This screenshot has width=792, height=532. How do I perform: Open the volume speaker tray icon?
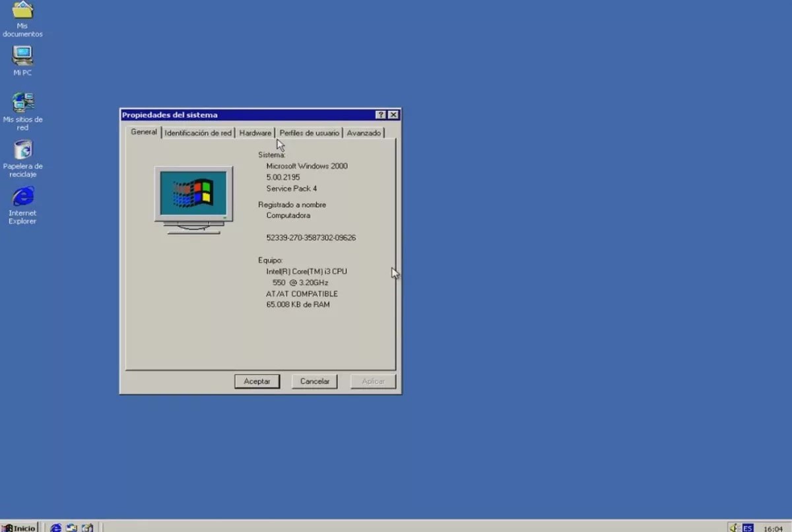click(733, 527)
